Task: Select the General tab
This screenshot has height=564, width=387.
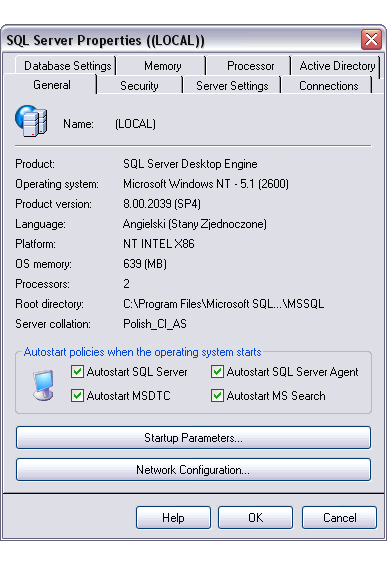Action: (51, 85)
